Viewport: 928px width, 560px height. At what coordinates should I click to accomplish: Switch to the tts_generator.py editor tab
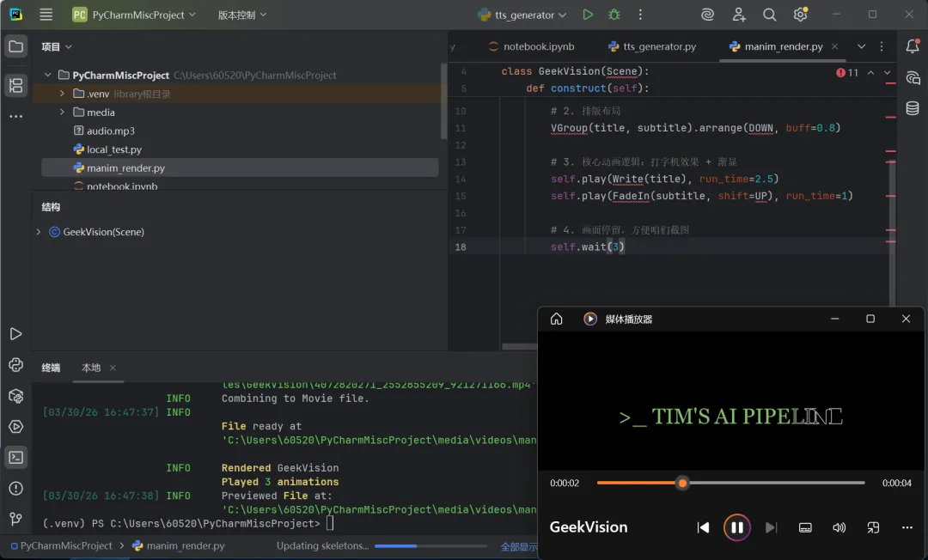(x=652, y=46)
